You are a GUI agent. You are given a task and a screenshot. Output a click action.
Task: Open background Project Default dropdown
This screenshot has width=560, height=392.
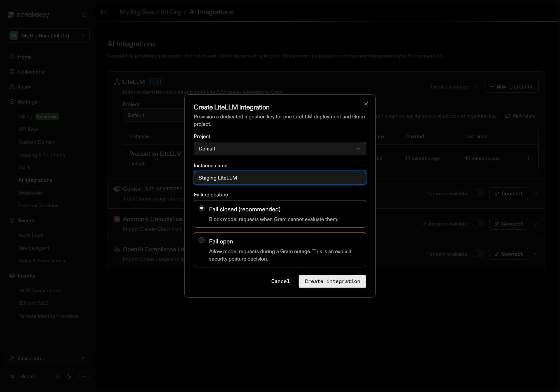tap(154, 115)
